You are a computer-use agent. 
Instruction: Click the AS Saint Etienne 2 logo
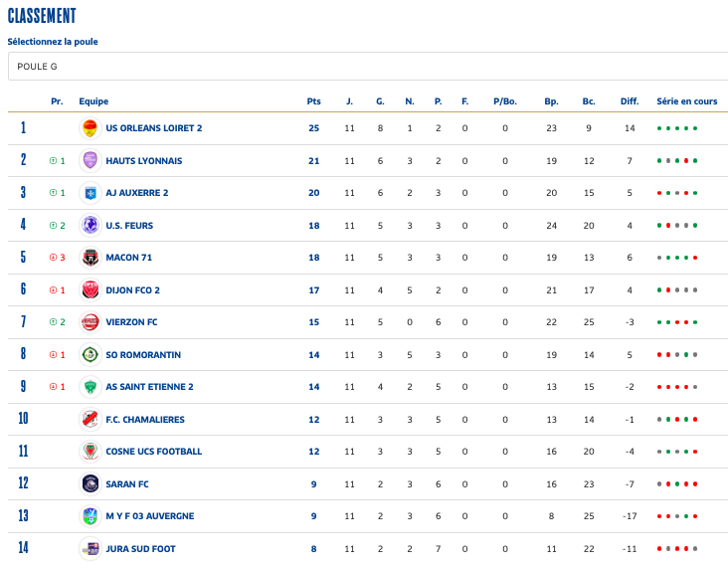pos(90,387)
